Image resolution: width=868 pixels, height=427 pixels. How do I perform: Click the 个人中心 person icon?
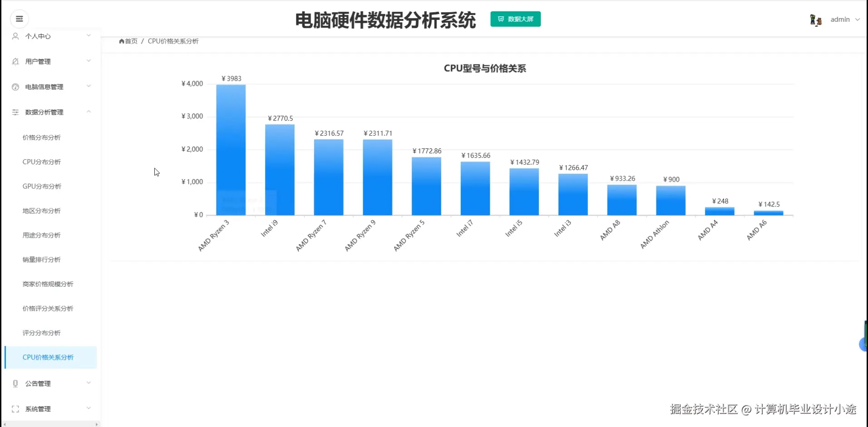coord(15,36)
